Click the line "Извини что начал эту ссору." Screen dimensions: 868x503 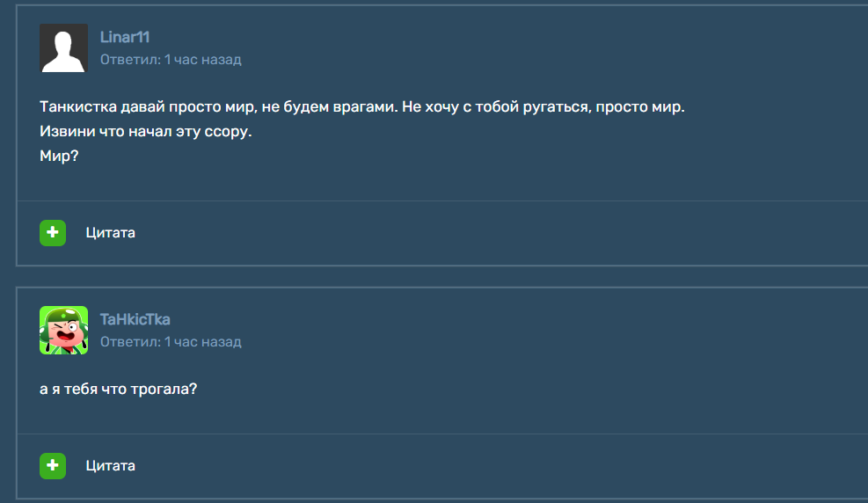tap(146, 132)
